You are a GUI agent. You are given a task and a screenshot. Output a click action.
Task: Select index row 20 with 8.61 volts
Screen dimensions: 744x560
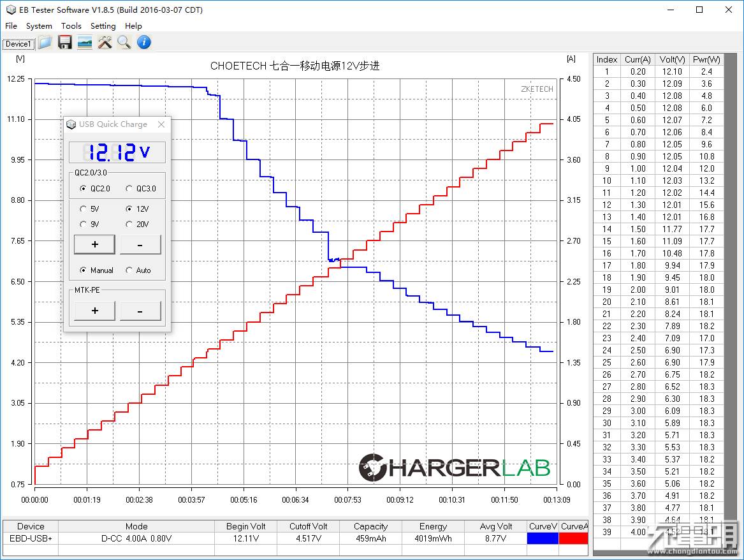click(659, 302)
